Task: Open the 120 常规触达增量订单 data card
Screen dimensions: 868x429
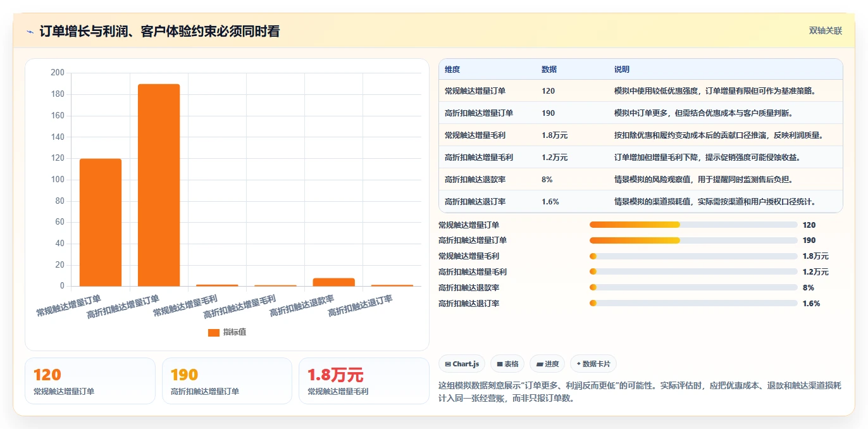Action: pos(90,381)
